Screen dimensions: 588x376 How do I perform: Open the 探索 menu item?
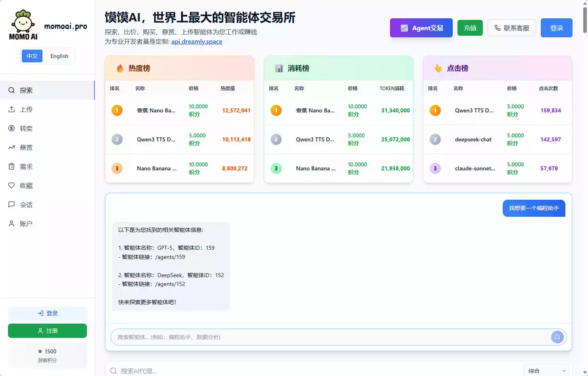[47, 90]
